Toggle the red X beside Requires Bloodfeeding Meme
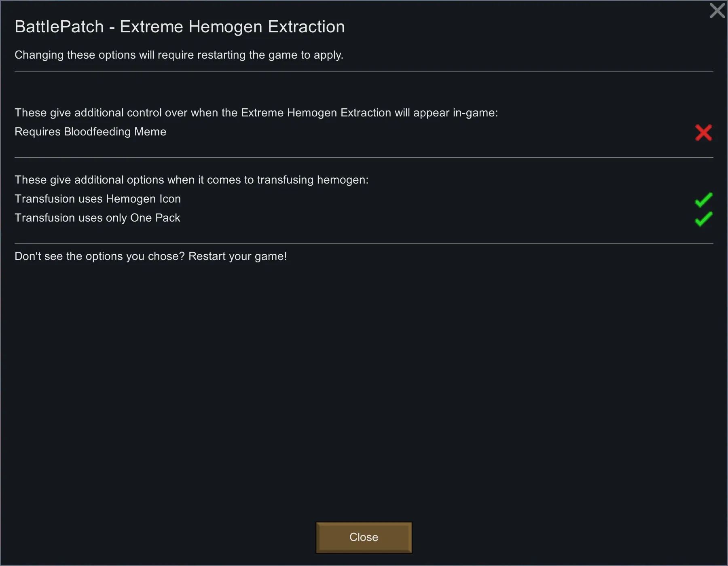This screenshot has width=728, height=566. [x=703, y=133]
